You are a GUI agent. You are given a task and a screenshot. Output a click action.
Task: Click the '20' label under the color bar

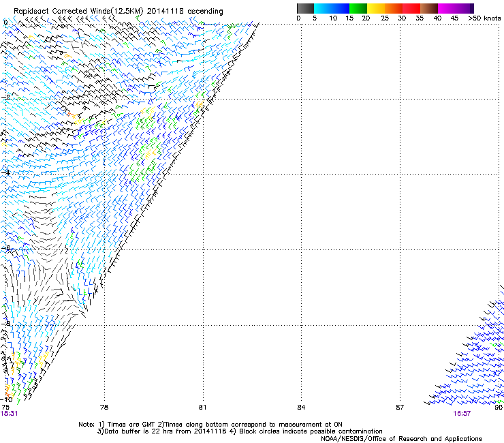pos(366,18)
